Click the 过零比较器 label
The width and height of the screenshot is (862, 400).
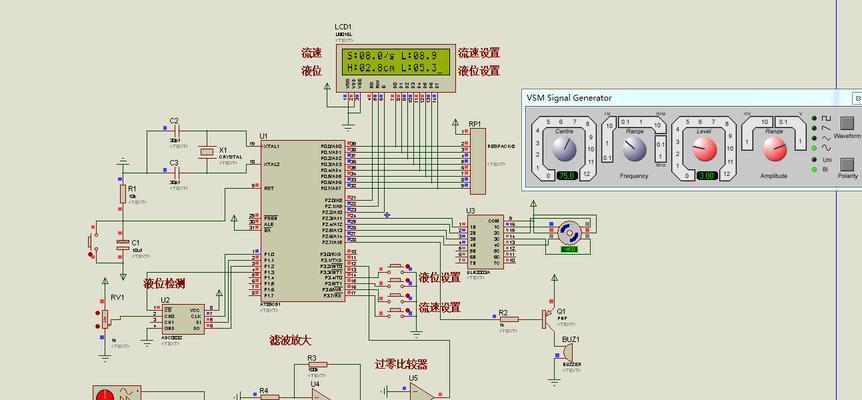[x=401, y=364]
